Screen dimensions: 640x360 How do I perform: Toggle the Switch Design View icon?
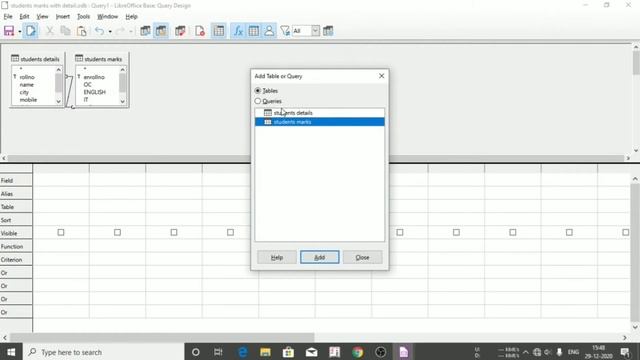tap(161, 31)
